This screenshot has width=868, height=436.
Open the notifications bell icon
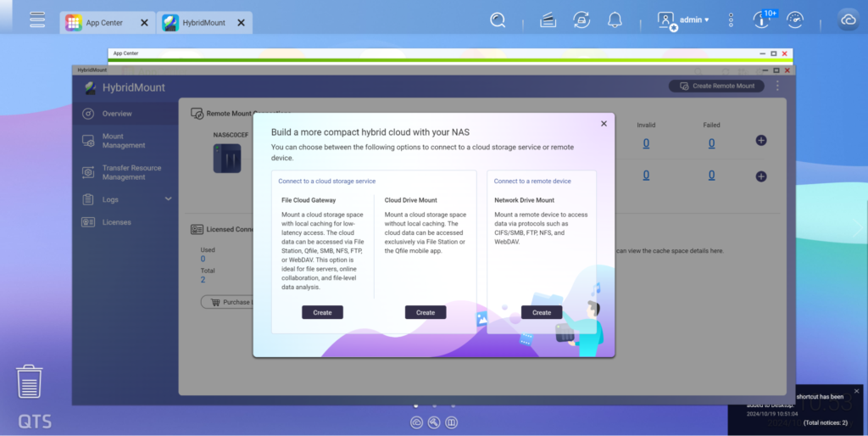point(615,20)
